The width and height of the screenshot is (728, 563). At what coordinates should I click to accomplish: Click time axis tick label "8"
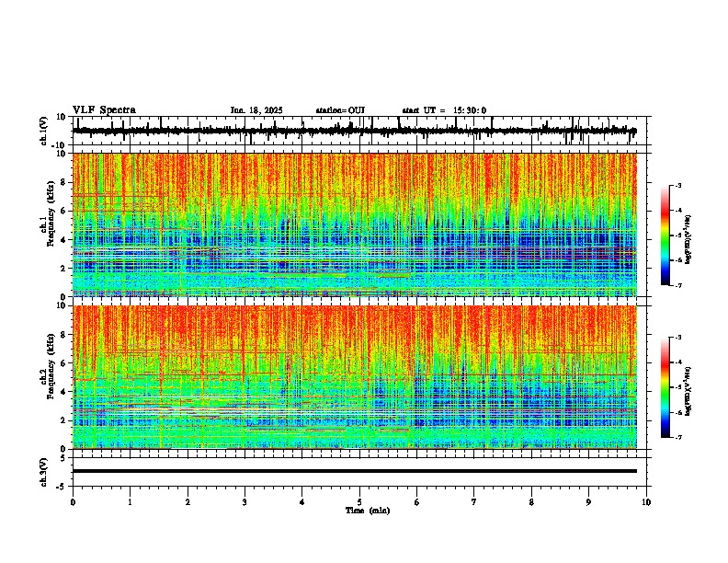[531, 502]
